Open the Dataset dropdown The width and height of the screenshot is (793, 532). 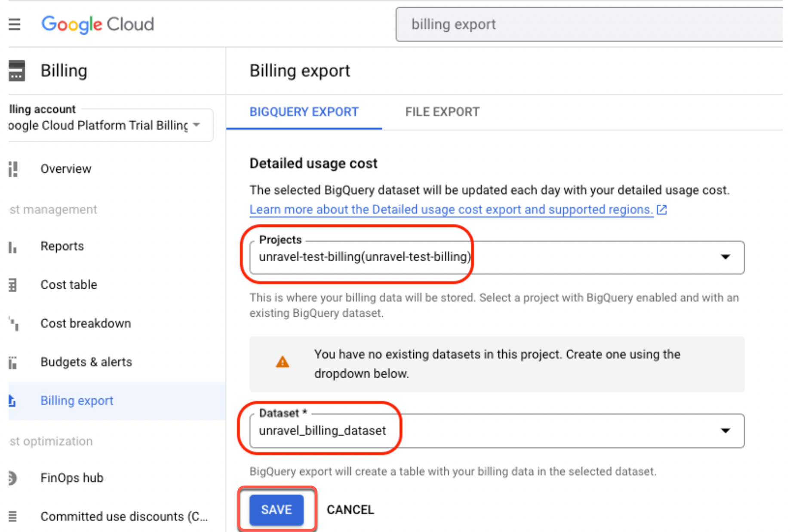726,431
